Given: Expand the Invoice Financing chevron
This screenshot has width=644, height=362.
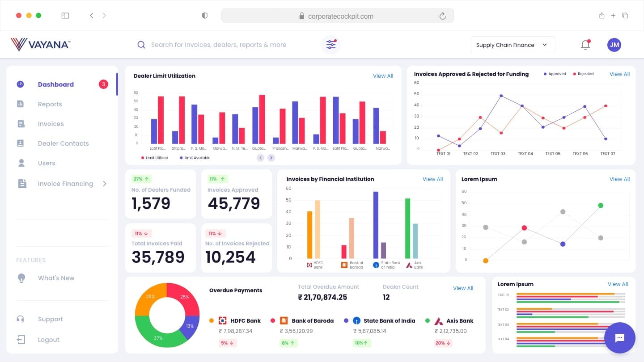Looking at the screenshot, I should click(x=105, y=183).
